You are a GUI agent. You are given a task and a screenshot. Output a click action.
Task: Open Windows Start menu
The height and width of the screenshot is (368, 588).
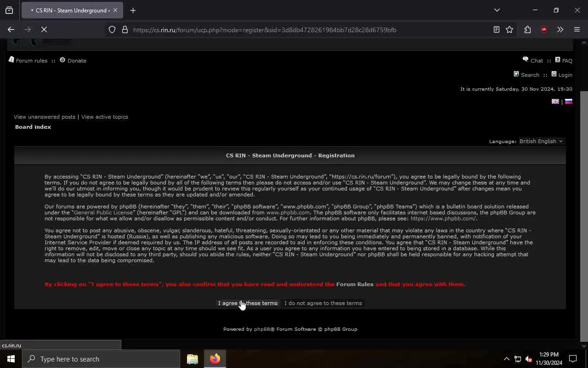(x=11, y=359)
